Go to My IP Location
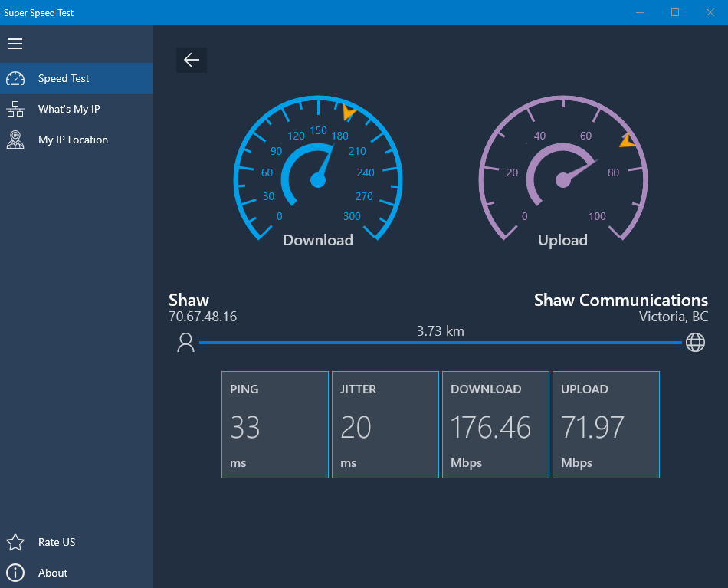This screenshot has height=588, width=728. [x=73, y=140]
